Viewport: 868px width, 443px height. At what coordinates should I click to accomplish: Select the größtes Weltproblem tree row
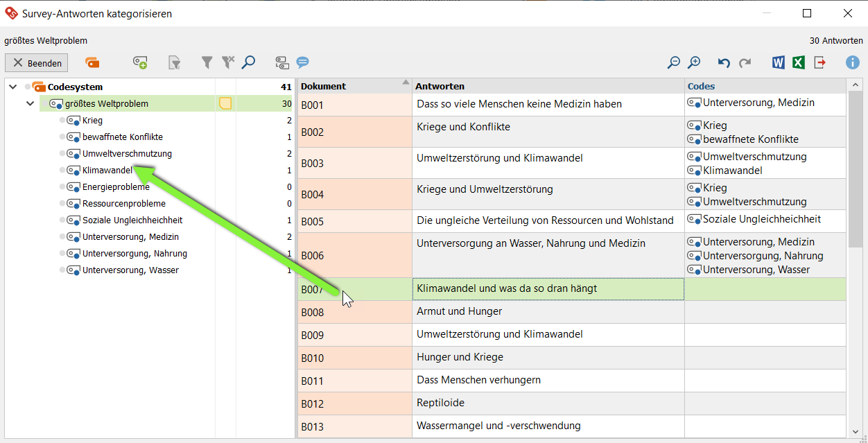click(x=166, y=104)
